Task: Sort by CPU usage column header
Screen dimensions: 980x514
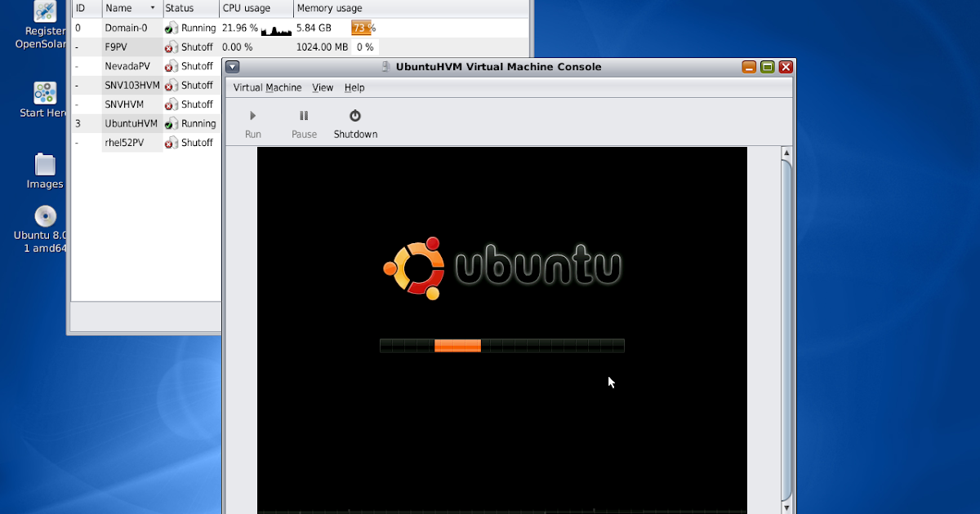Action: [256, 8]
